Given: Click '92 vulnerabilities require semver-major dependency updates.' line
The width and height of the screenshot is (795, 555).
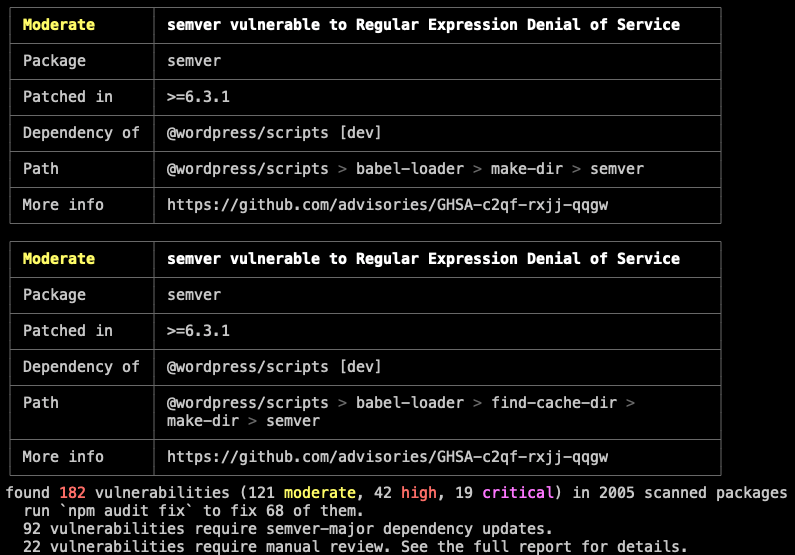Looking at the screenshot, I should (x=287, y=529).
